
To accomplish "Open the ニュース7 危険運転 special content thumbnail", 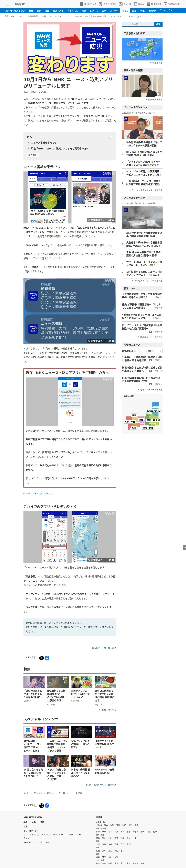I will click(58, 732).
